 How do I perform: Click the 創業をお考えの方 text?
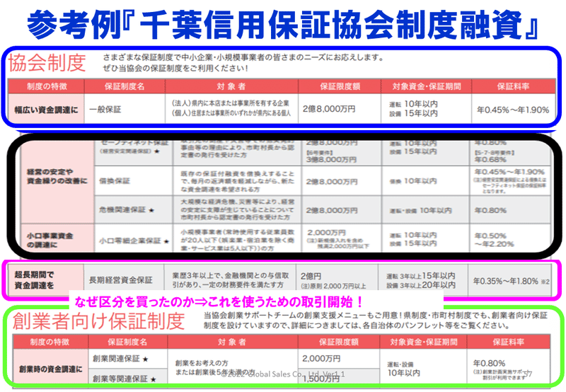(202, 363)
